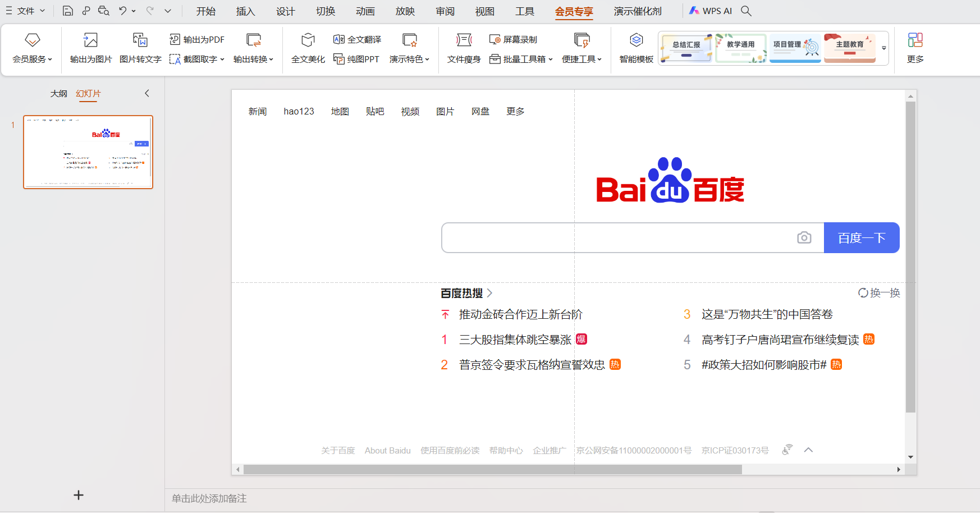Click the 全文美化 icon

[308, 40]
